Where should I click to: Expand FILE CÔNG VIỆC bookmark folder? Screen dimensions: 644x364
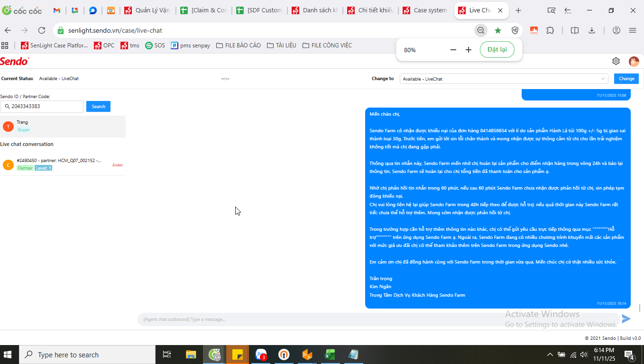tap(327, 45)
